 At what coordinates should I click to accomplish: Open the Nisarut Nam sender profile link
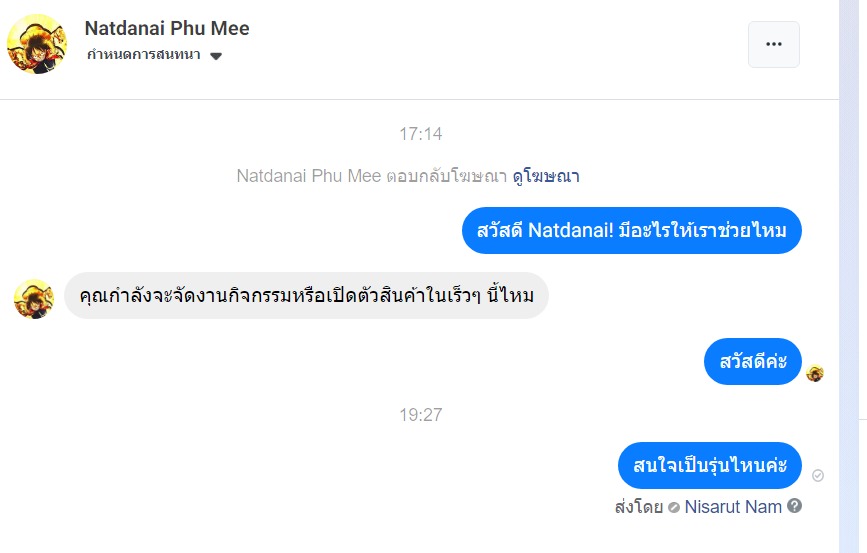click(733, 507)
